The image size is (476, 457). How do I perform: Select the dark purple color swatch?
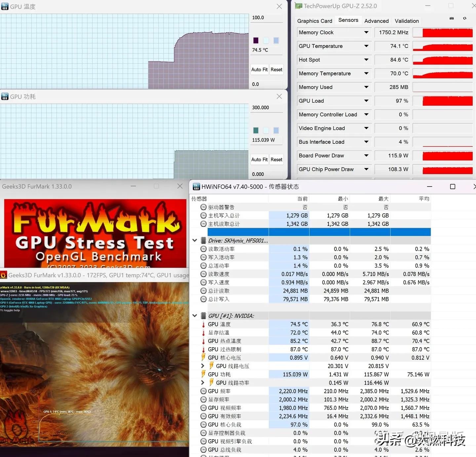coord(256,40)
